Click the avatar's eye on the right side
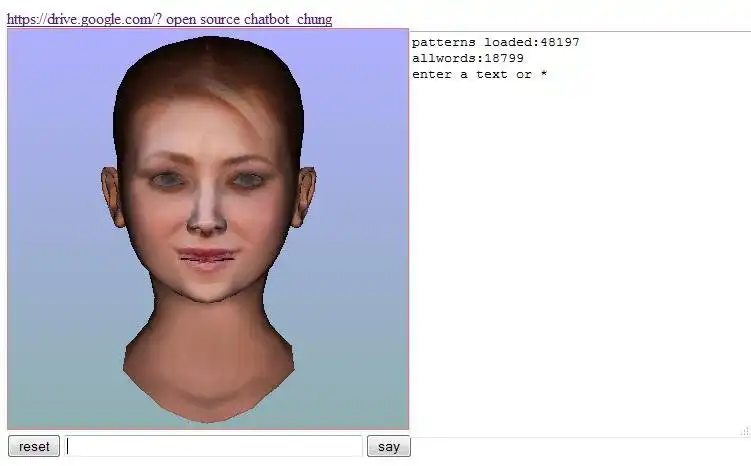This screenshot has width=751, height=466. [248, 180]
